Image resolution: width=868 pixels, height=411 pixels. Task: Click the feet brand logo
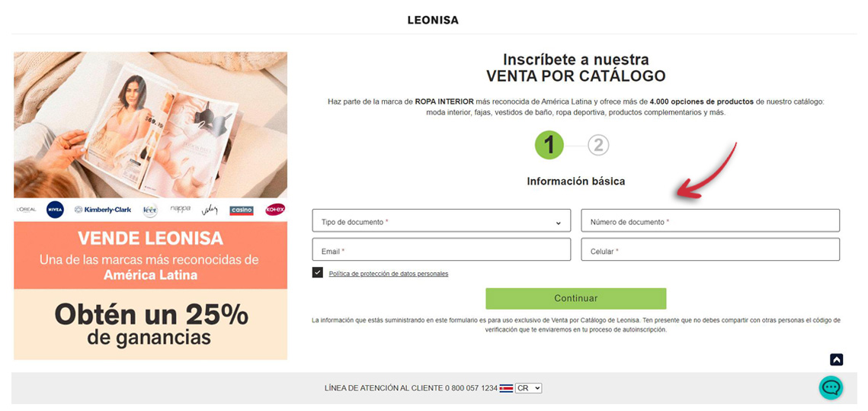(x=150, y=210)
